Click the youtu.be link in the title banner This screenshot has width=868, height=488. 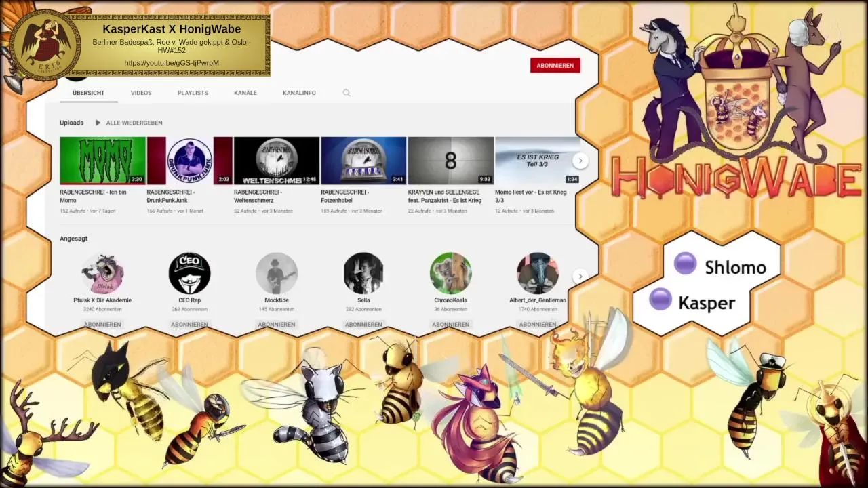[172, 63]
